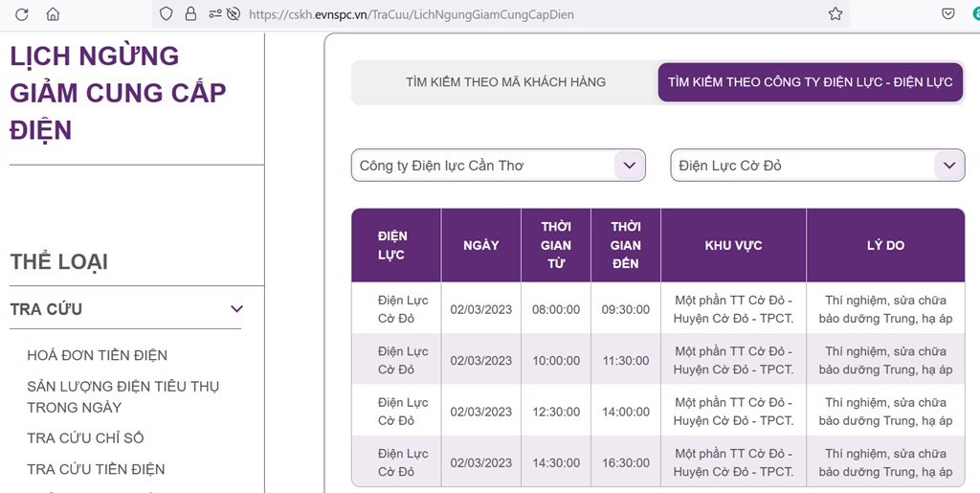Viewport: 980px width, 493px height.
Task: Reload the page with the refresh icon
Action: (21, 14)
